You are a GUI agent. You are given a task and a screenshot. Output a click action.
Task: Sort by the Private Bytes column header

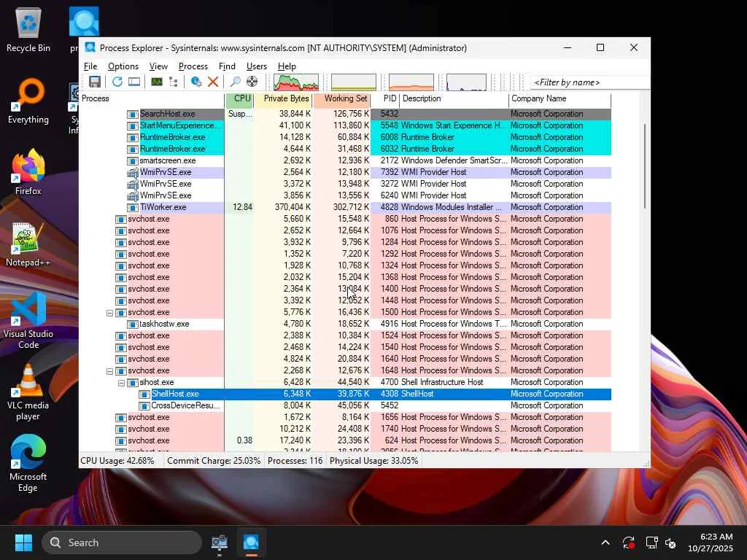(284, 98)
